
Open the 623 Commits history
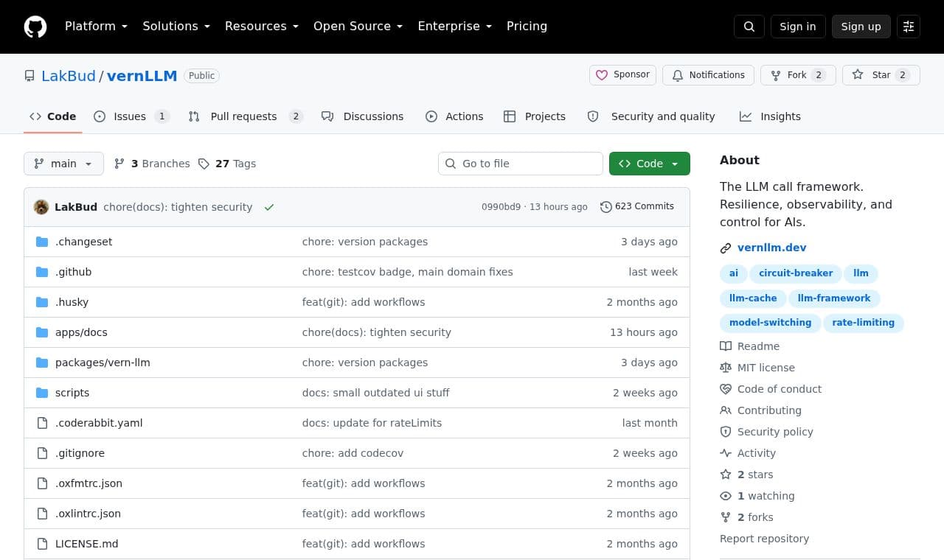coord(637,207)
